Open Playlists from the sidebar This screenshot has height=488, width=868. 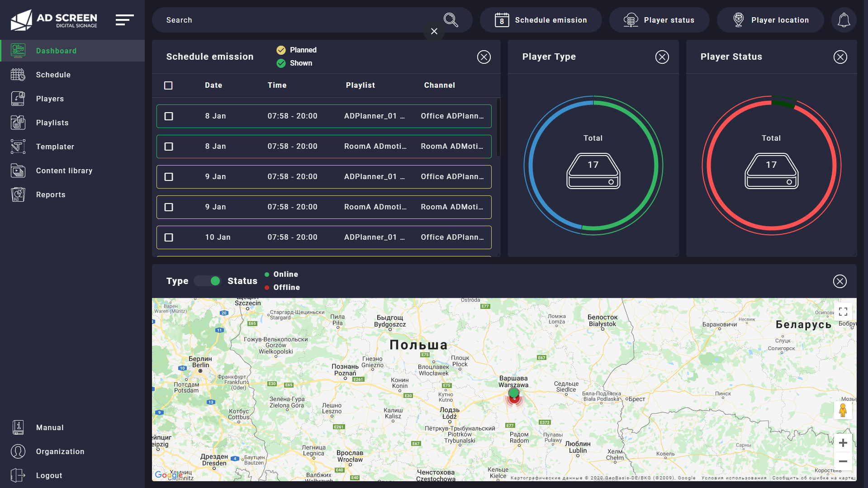tap(52, 123)
